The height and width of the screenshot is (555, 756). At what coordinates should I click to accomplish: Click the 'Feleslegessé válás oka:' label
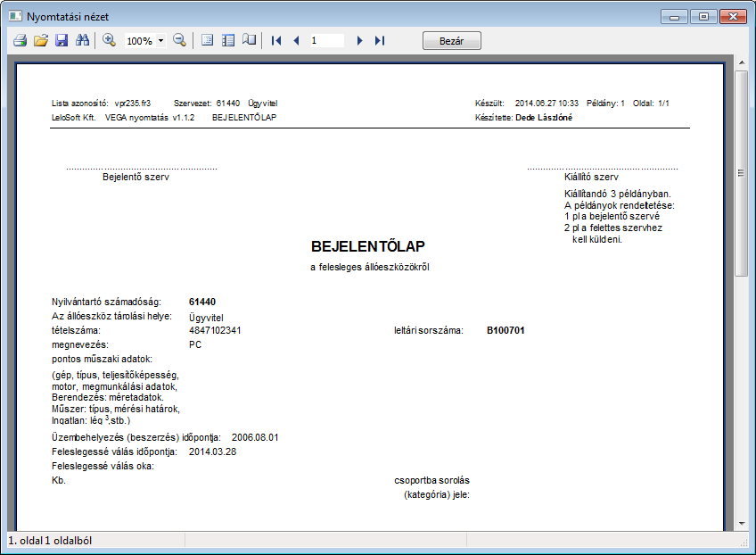point(103,467)
